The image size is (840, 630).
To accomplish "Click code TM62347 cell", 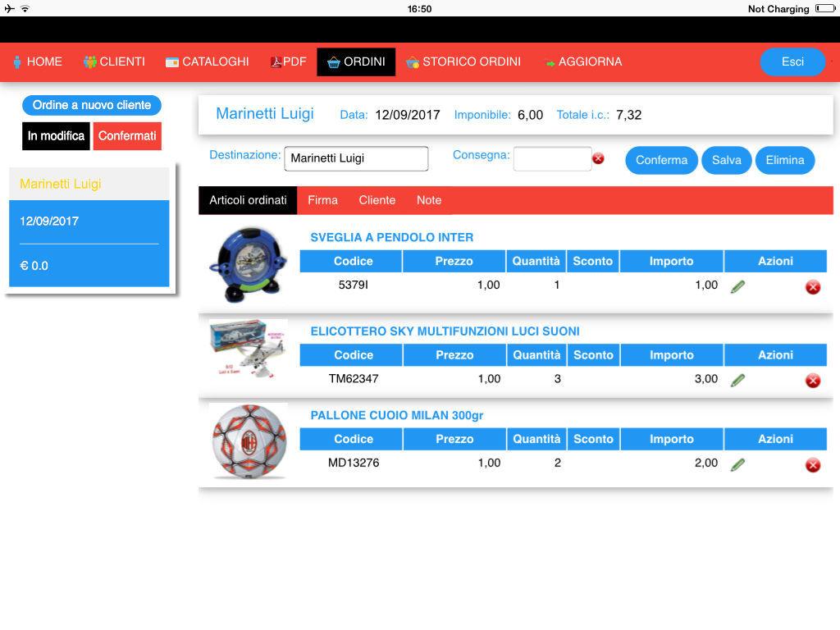I will coord(353,379).
